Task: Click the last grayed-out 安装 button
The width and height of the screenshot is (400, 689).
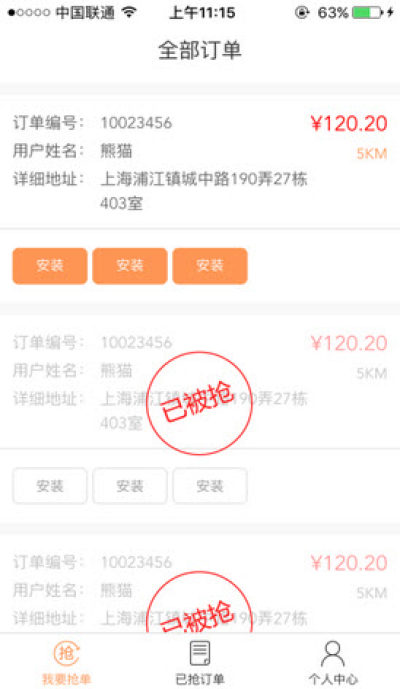Action: [x=210, y=486]
